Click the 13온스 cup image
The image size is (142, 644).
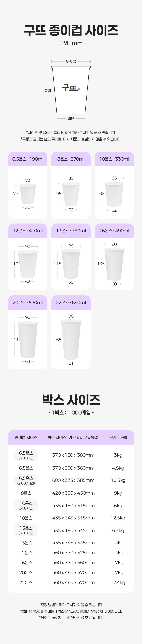[x=71, y=264]
